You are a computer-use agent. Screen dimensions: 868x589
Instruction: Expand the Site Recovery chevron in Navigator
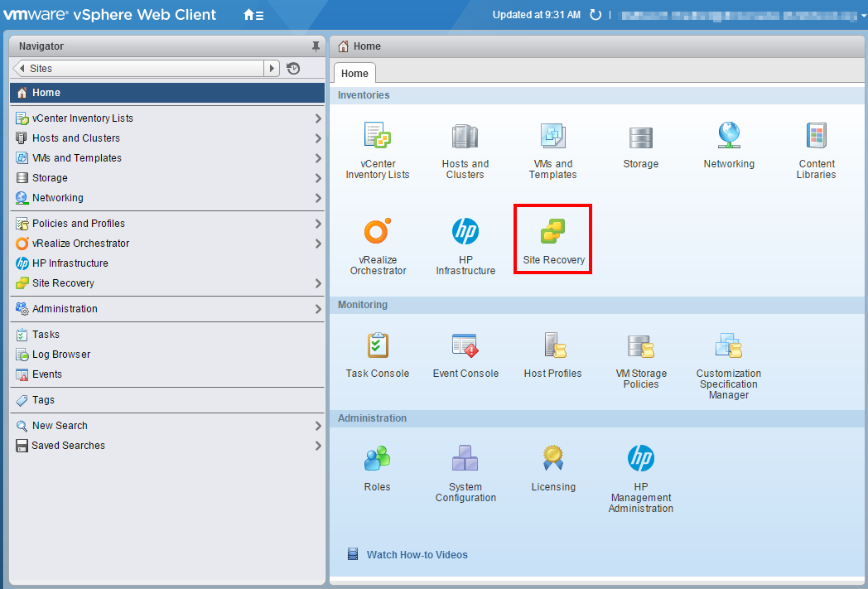[318, 283]
